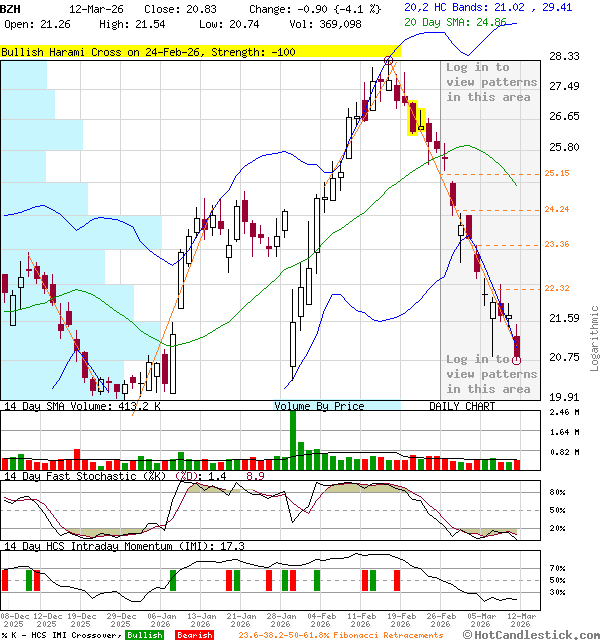This screenshot has width=600, height=640.
Task: Select the 24.24 Fibonacci retracement level
Action: tap(557, 209)
